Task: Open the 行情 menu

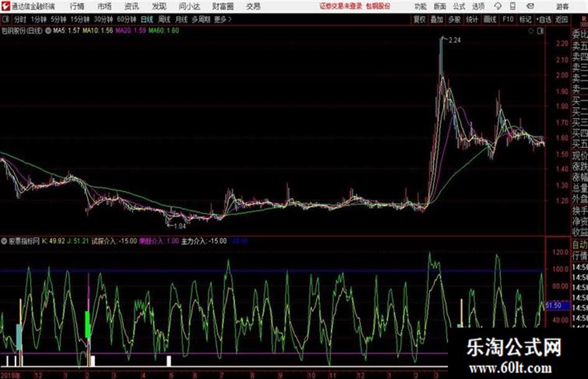Action: coord(77,6)
